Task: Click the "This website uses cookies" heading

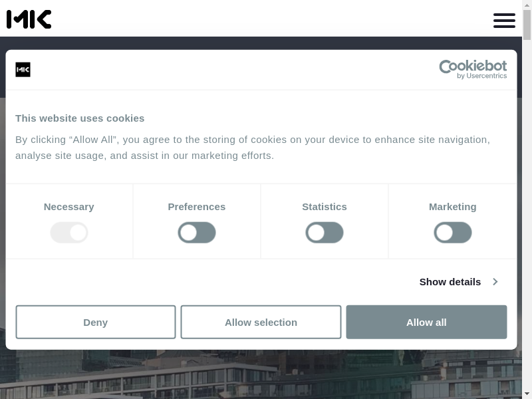Action: pos(80,118)
